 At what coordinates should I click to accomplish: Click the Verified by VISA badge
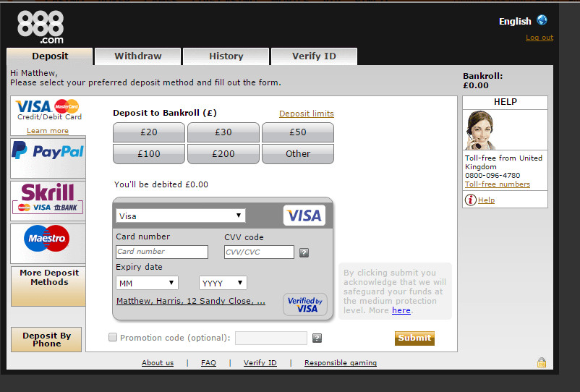pos(305,304)
